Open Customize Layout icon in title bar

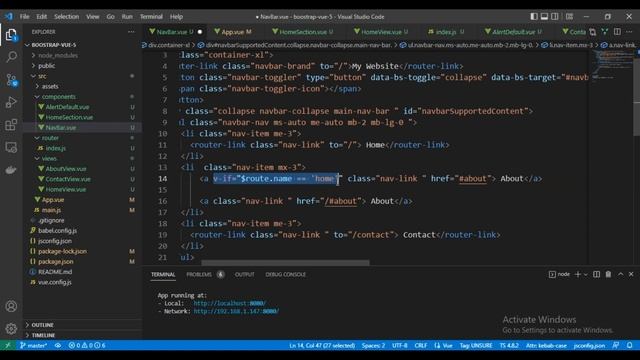569,16
